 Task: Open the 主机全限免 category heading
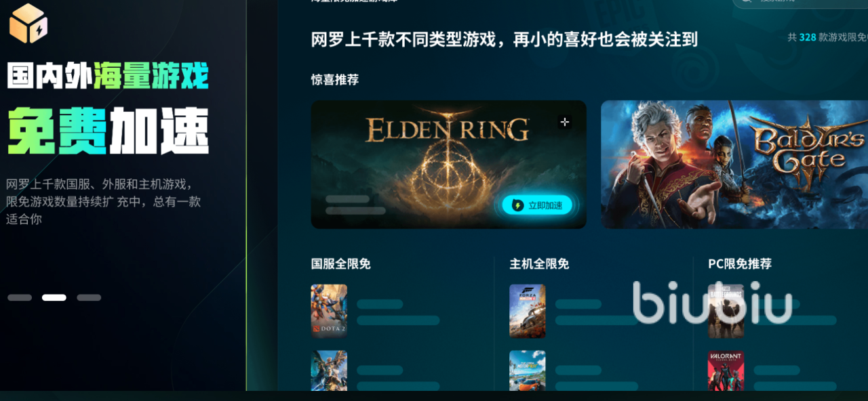pos(540,263)
